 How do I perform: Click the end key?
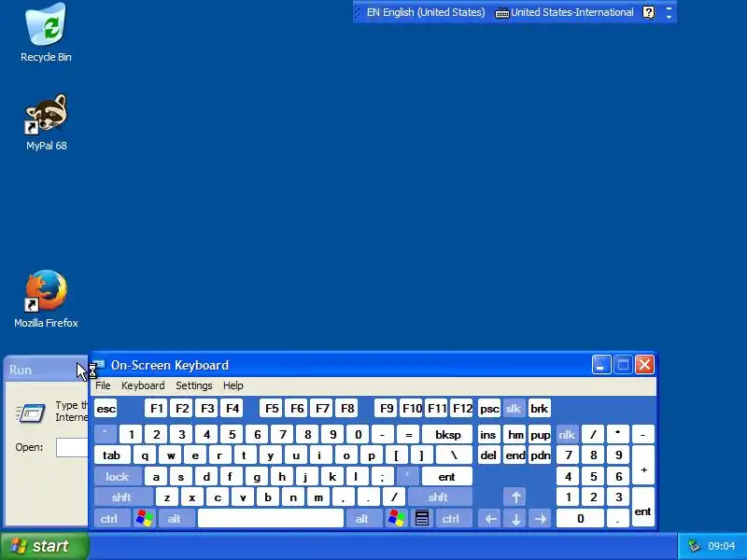515,455
